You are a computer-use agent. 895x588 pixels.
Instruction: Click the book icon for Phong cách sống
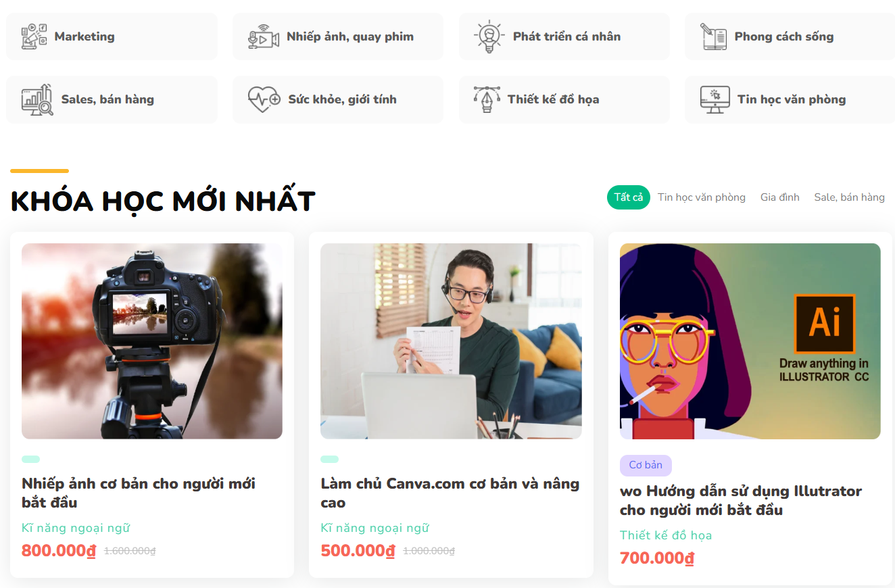tap(713, 36)
